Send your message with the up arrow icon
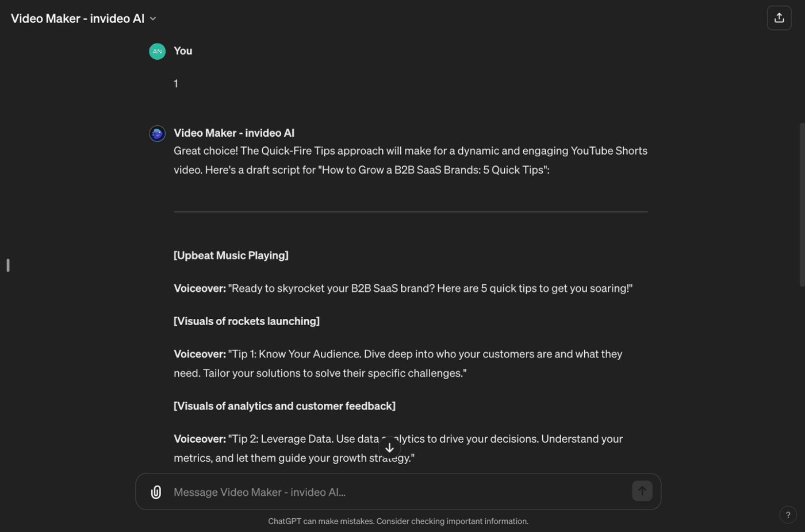805x532 pixels. [x=642, y=491]
